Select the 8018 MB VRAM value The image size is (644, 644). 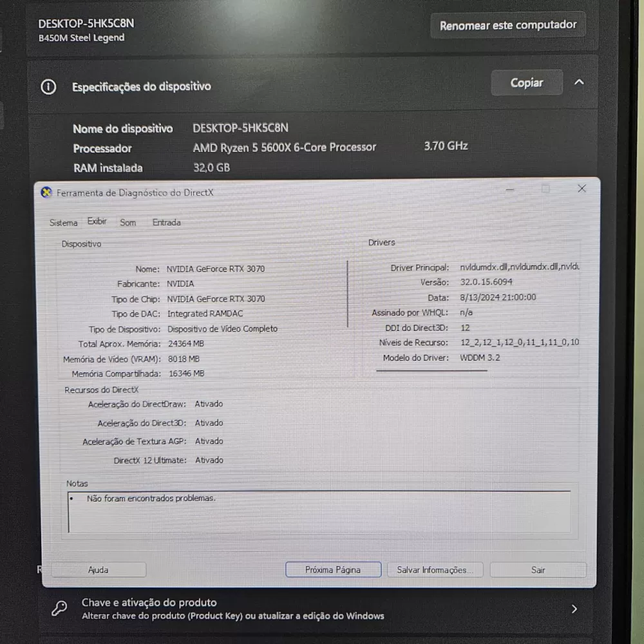click(184, 359)
